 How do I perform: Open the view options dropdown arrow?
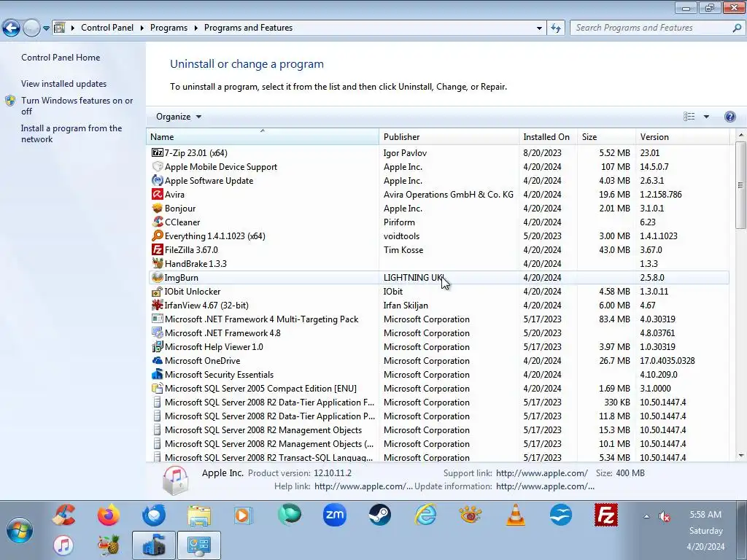click(x=706, y=117)
